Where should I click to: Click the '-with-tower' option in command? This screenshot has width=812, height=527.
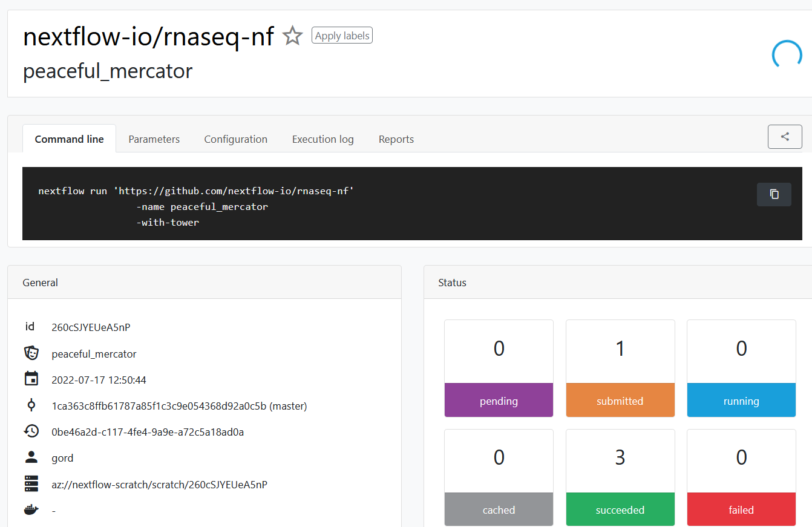pos(168,222)
